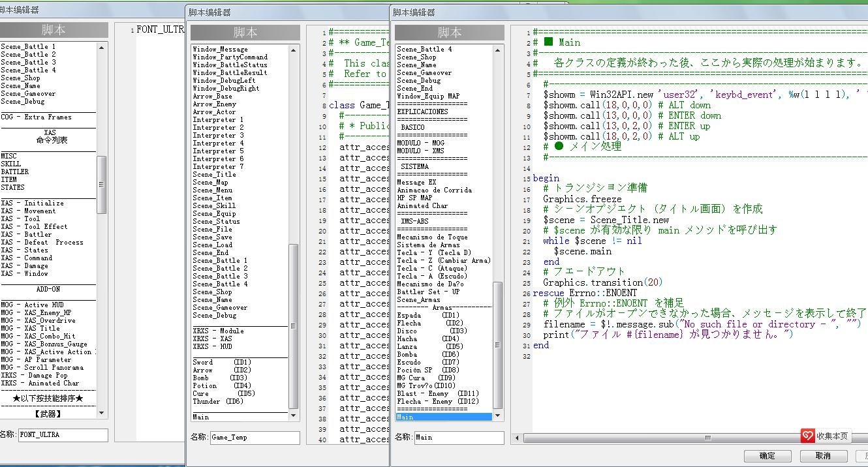Image resolution: width=868 pixels, height=467 pixels.
Task: Select Scene_Armas script
Action: [419, 299]
